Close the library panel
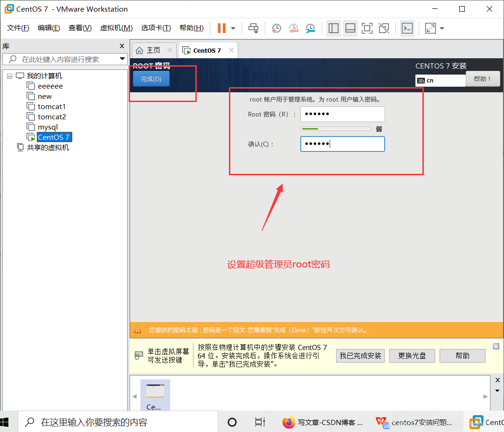The image size is (504, 432). 122,46
